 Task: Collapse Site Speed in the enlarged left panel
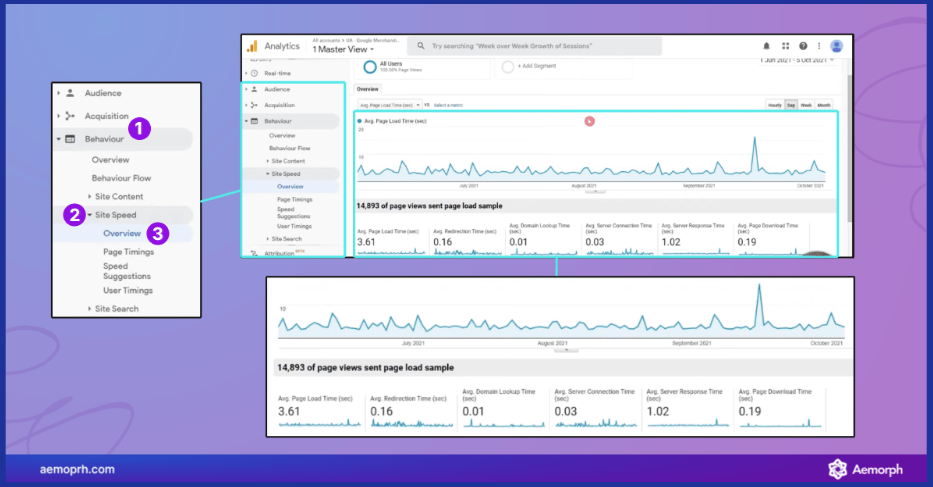tap(90, 215)
